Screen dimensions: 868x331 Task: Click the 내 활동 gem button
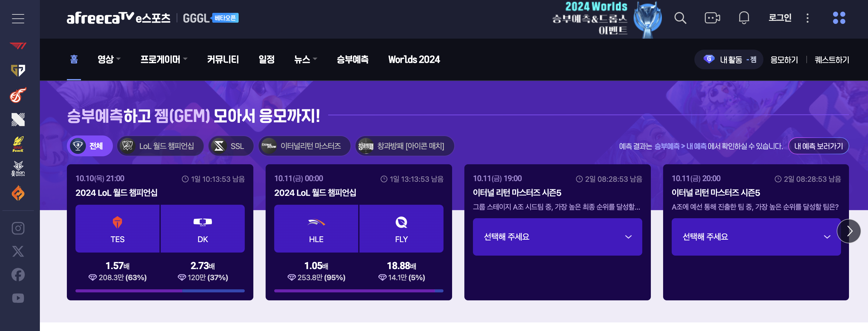pos(728,59)
